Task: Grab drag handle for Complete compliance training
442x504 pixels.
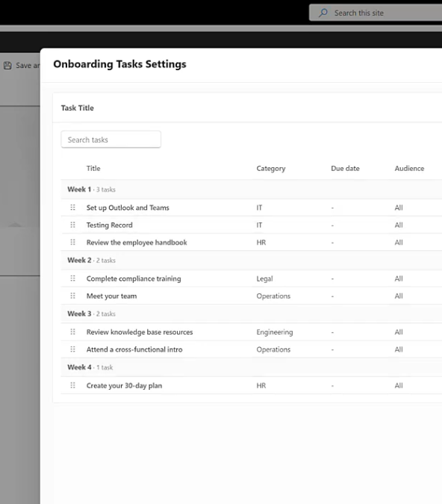Action: coord(72,279)
